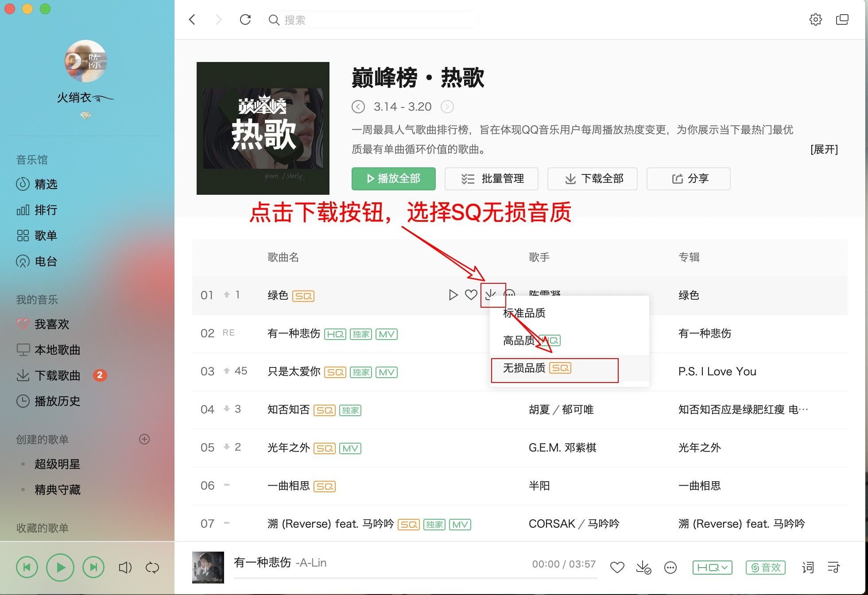Like the song 绿色 with heart
The width and height of the screenshot is (868, 595).
coord(471,295)
